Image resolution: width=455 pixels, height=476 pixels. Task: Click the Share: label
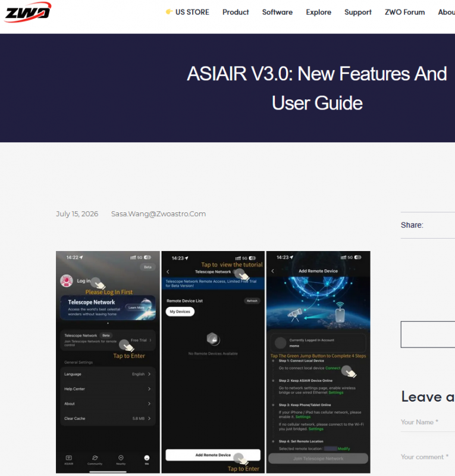(x=412, y=225)
